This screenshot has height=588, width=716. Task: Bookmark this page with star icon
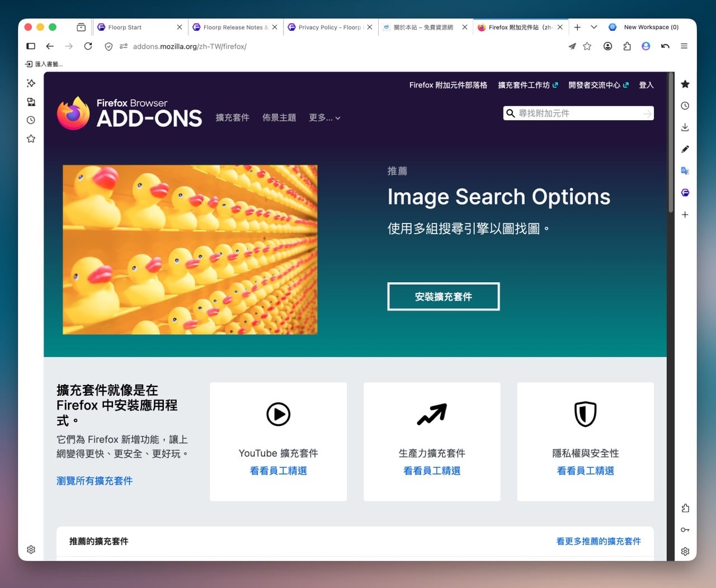tap(587, 46)
